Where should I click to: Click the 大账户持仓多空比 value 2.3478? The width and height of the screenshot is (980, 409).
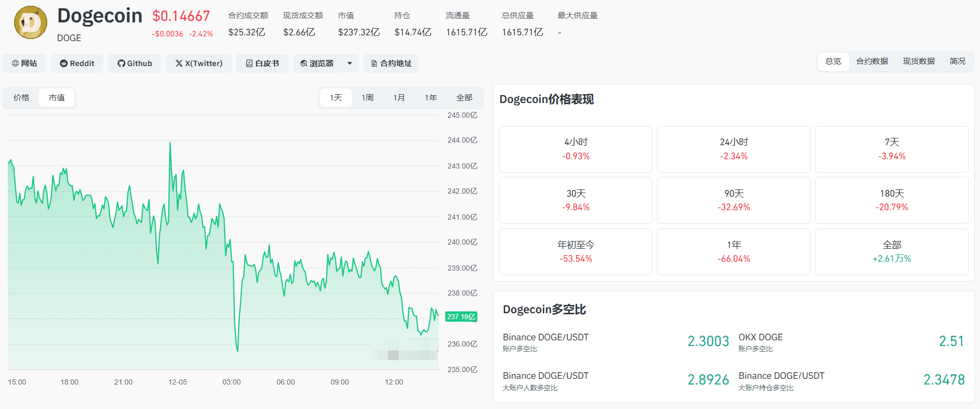click(944, 380)
